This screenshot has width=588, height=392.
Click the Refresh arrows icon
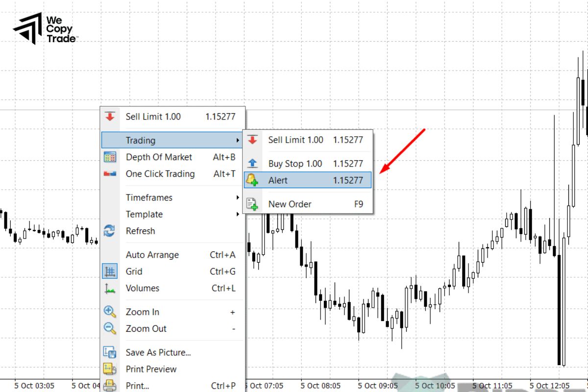(110, 231)
